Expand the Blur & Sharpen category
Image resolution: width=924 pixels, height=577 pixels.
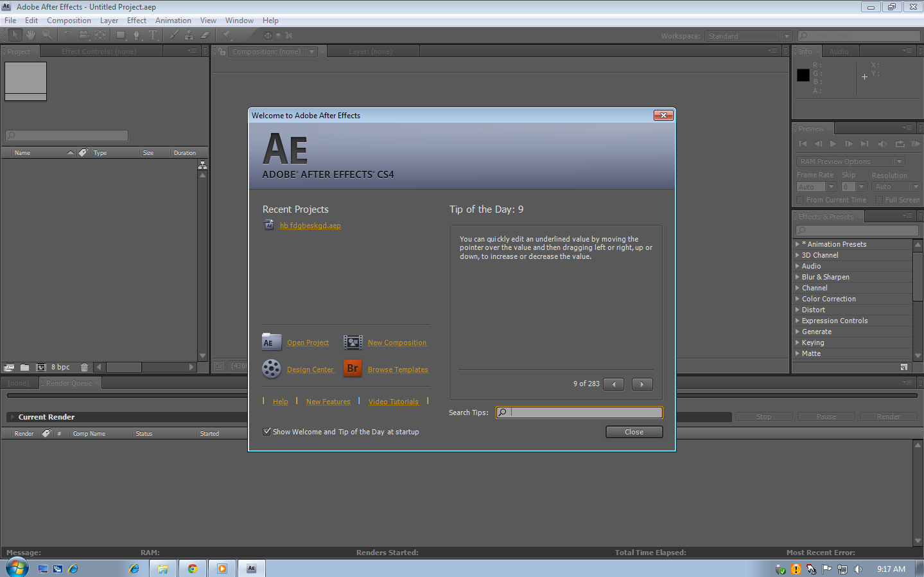798,277
